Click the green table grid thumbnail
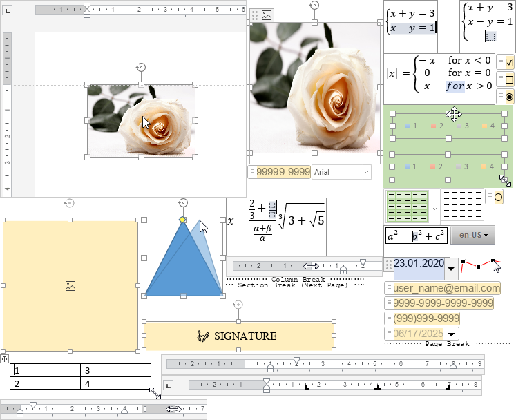The width and height of the screenshot is (516, 420). pyautogui.click(x=406, y=207)
